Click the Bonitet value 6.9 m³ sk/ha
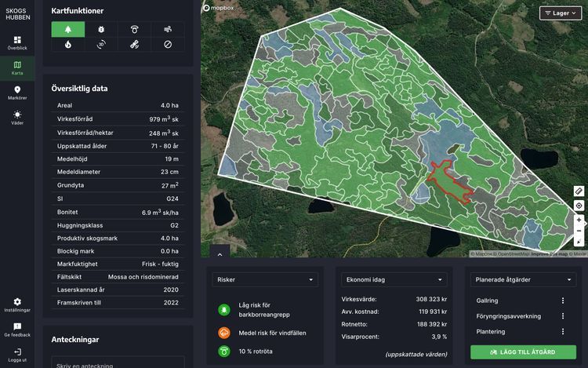Screen dimensions: 588x368 pyautogui.click(x=160, y=212)
